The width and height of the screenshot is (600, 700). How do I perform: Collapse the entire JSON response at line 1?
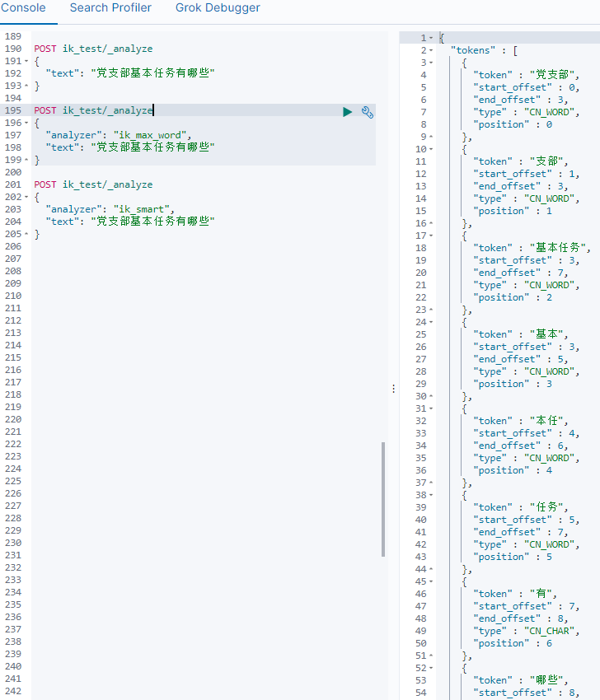click(x=431, y=36)
